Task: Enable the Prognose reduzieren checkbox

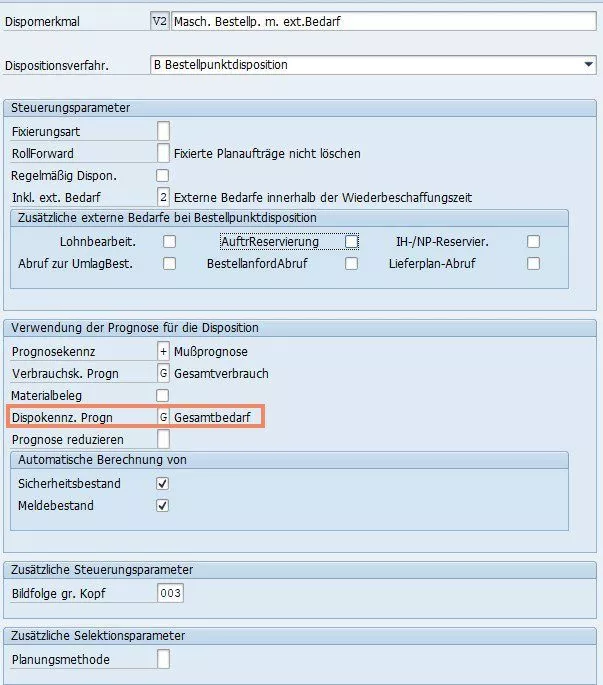Action: 163,439
